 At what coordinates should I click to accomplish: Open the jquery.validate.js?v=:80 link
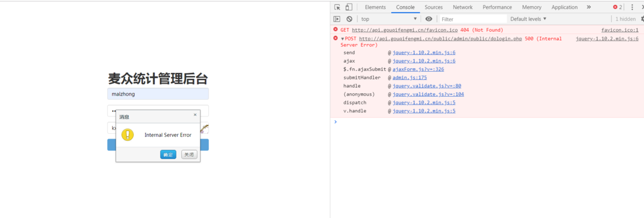click(x=427, y=86)
